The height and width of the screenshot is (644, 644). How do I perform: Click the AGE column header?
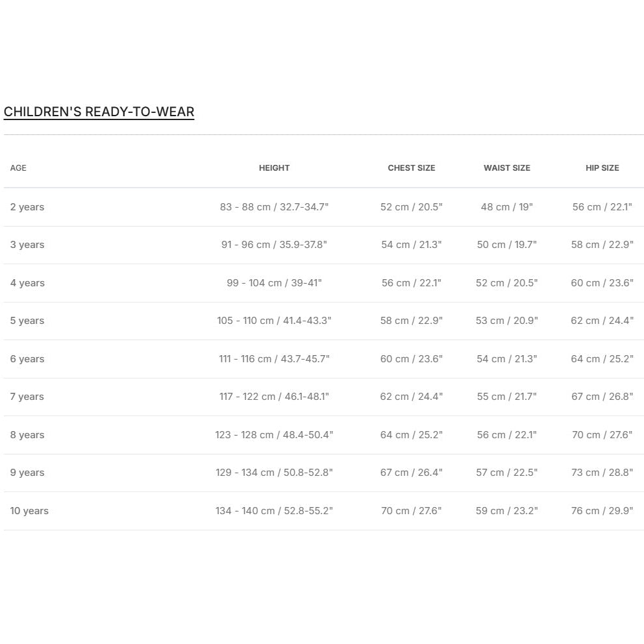pos(18,168)
